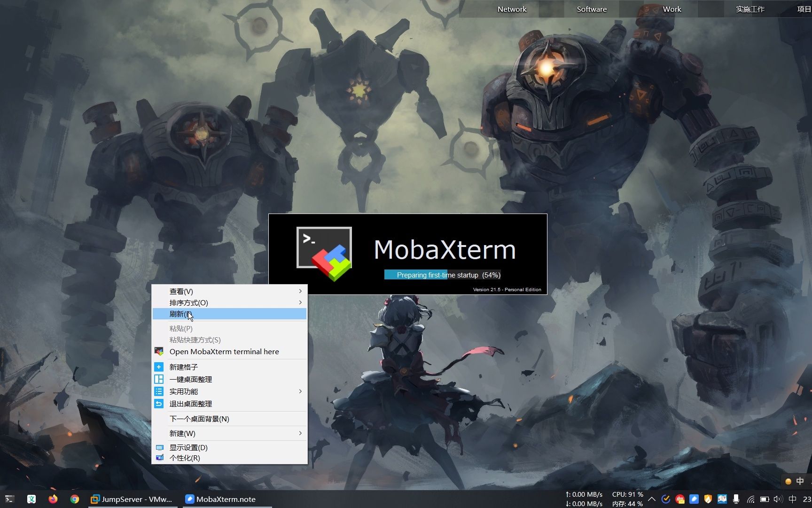812x508 pixels.
Task: Open the Software desktop group tab
Action: pyautogui.click(x=592, y=9)
